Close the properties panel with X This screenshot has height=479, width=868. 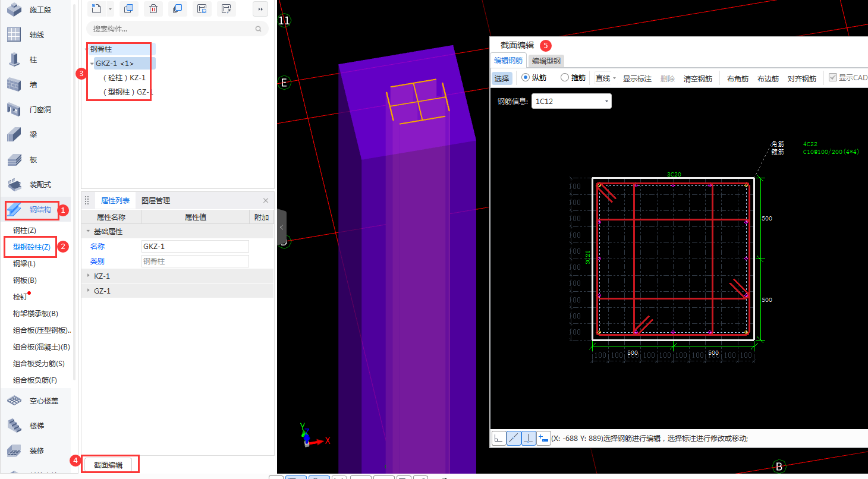(x=266, y=201)
